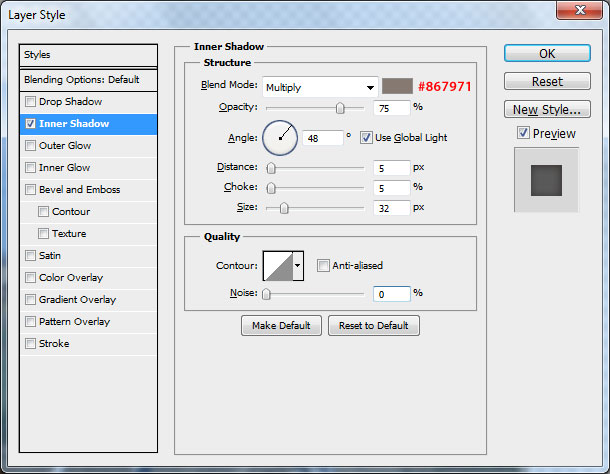Tick the Bevel and Emboss checkbox
This screenshot has height=474, width=610.
30,190
